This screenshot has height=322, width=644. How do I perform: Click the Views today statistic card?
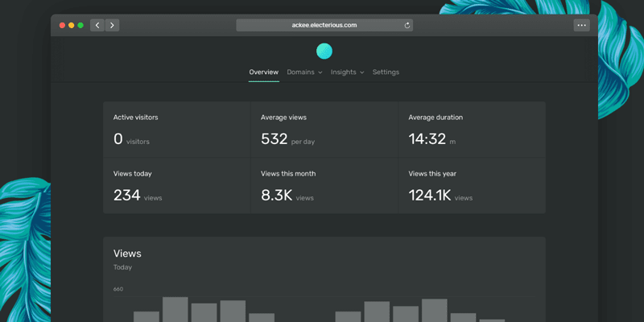coord(176,186)
